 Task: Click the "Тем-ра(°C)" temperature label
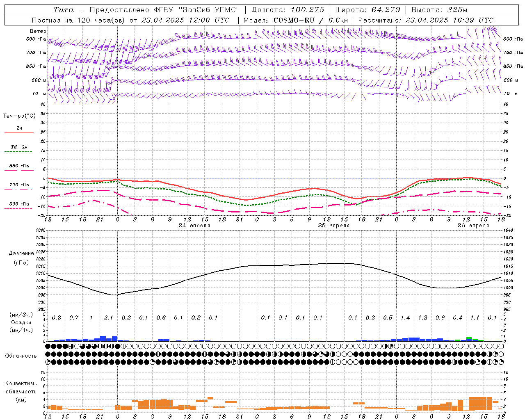coord(19,116)
